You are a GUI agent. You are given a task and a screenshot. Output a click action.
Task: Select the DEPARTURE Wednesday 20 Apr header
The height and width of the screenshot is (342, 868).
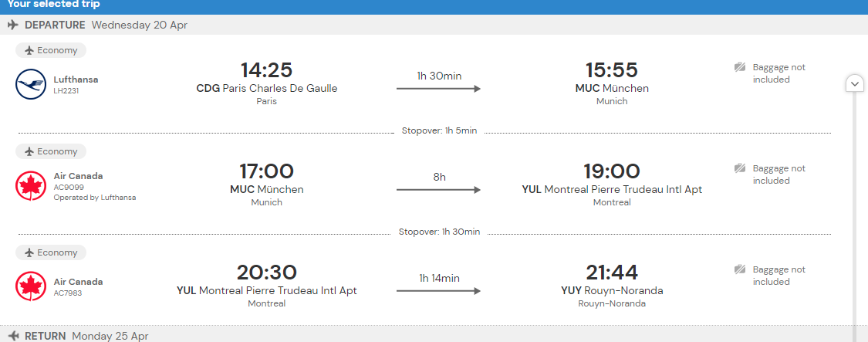click(x=434, y=25)
